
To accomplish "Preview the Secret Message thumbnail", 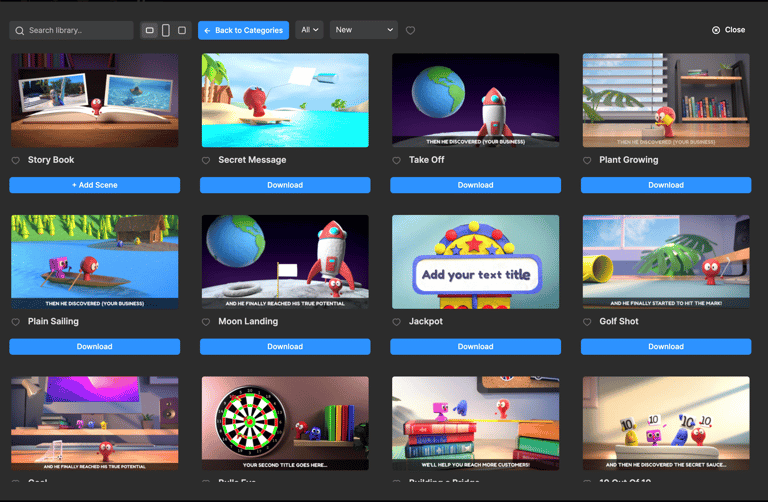I will [285, 100].
